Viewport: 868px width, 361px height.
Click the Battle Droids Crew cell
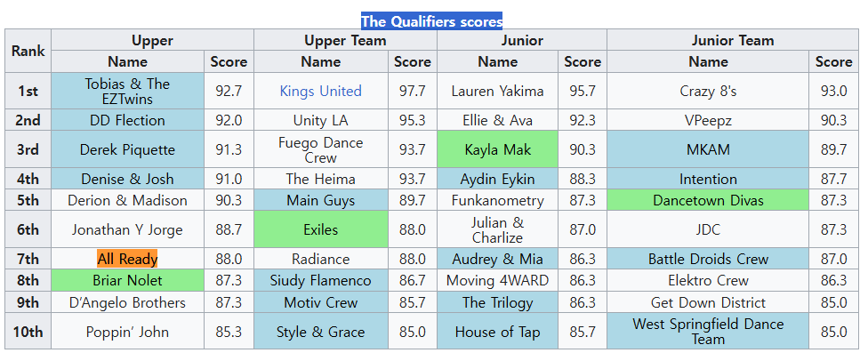coord(708,259)
